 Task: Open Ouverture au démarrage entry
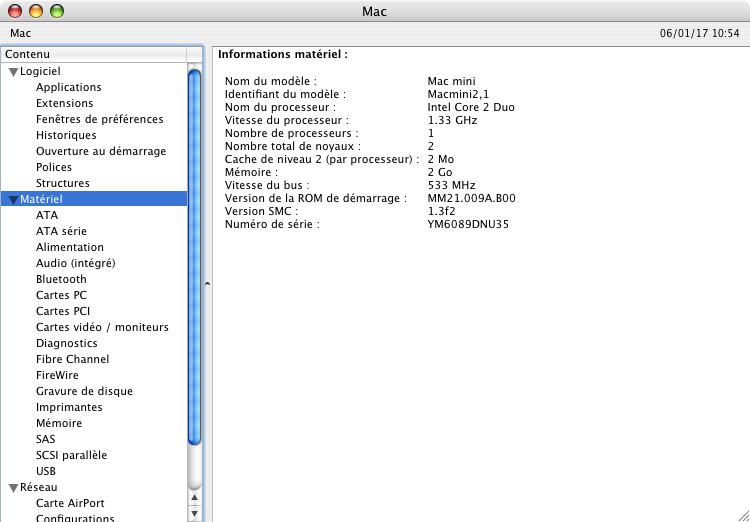pyautogui.click(x=101, y=151)
